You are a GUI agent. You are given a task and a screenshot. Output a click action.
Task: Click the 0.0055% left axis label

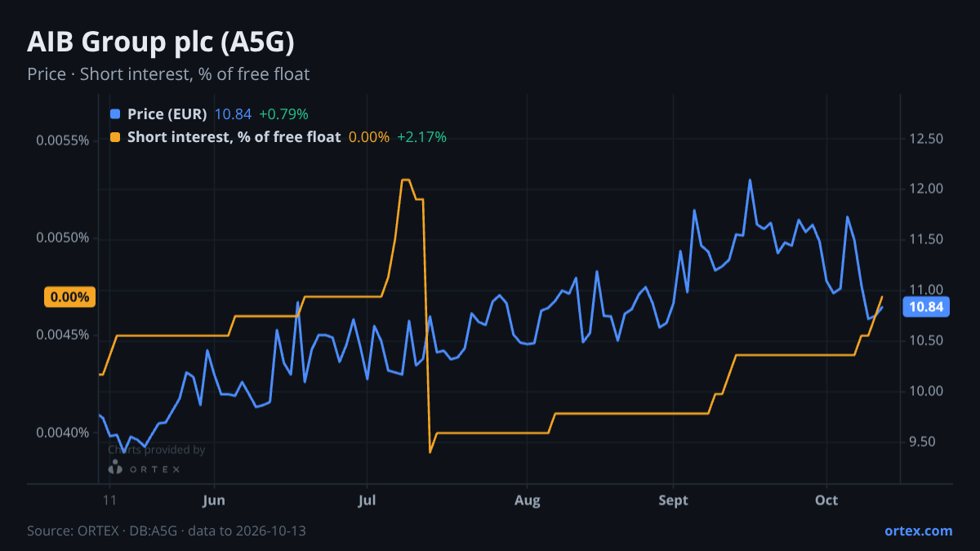pos(62,140)
